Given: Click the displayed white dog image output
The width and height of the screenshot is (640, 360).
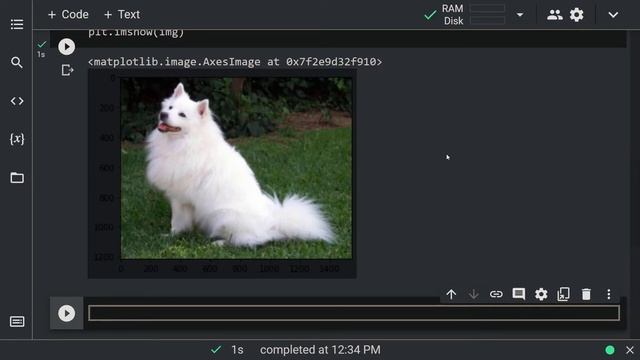Looking at the screenshot, I should (x=236, y=168).
